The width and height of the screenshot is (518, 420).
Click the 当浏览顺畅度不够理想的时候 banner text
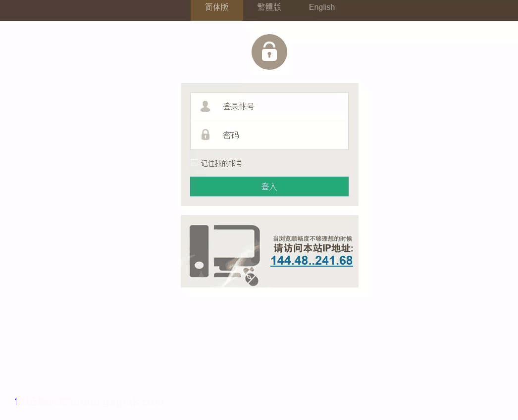coord(312,238)
